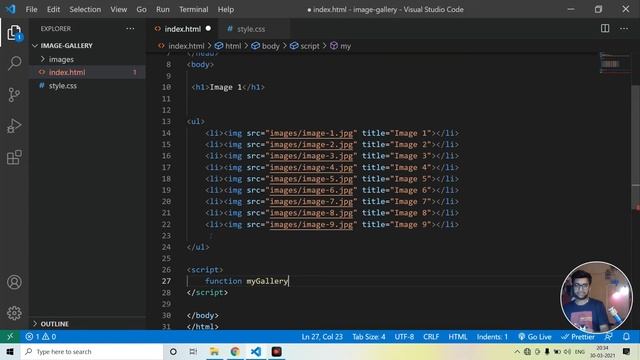Click the red recorder app on taskbar

(x=276, y=351)
